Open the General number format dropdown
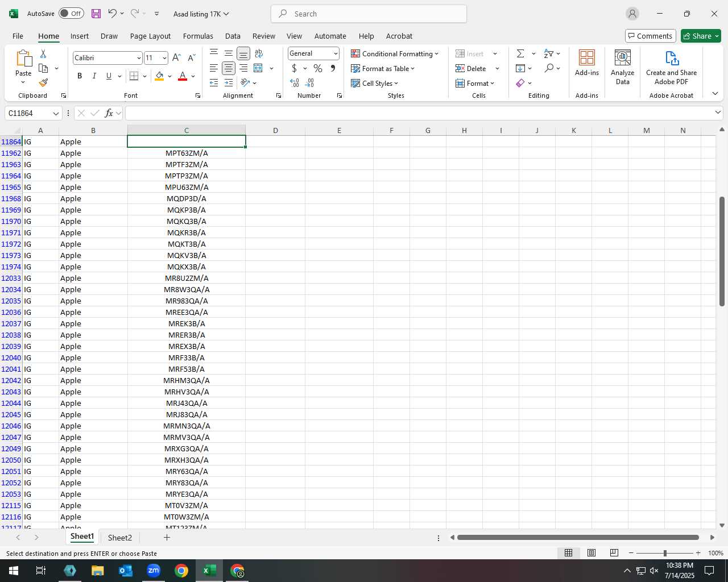The image size is (728, 582). [336, 53]
